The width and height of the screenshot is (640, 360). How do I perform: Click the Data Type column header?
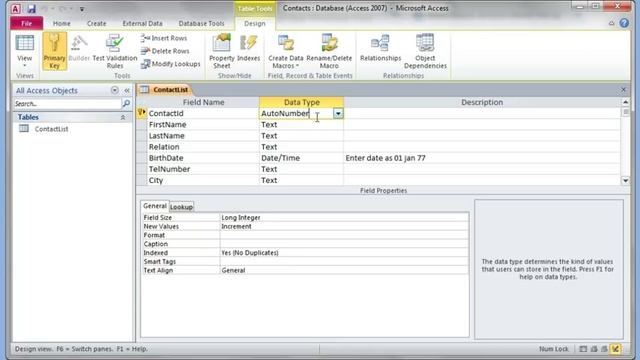point(301,102)
